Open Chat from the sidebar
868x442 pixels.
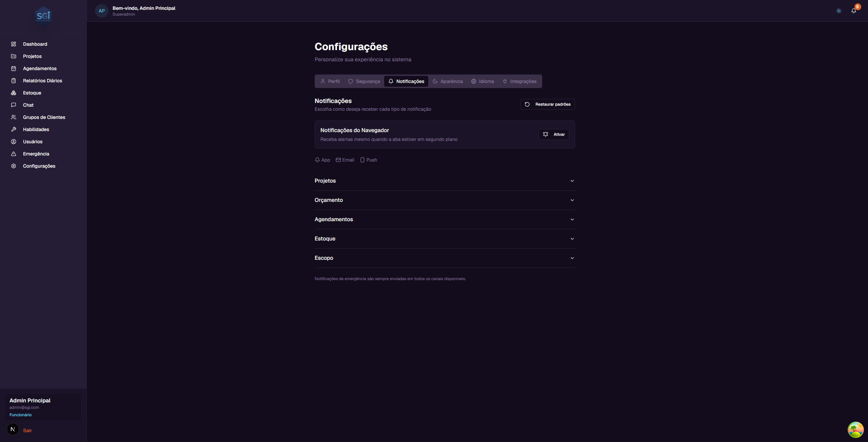28,105
